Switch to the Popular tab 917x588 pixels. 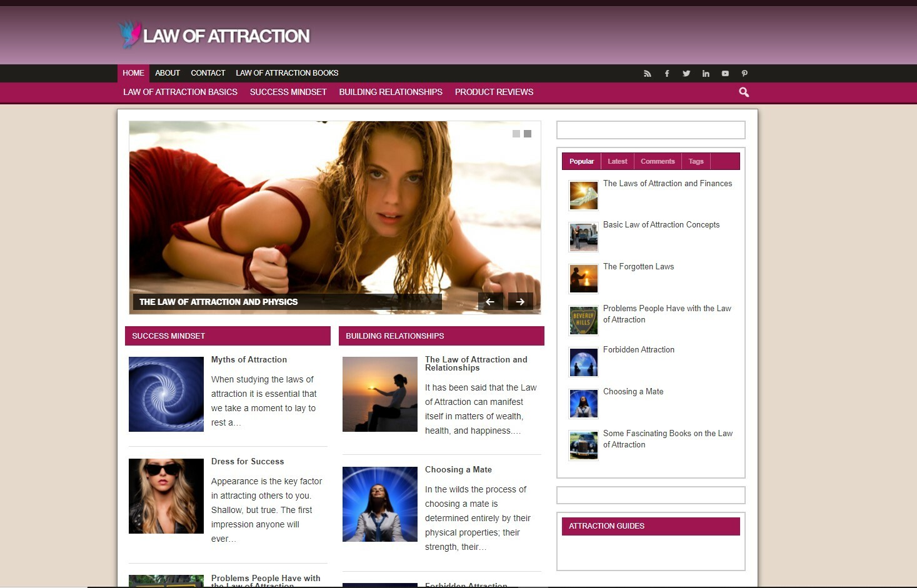(581, 161)
